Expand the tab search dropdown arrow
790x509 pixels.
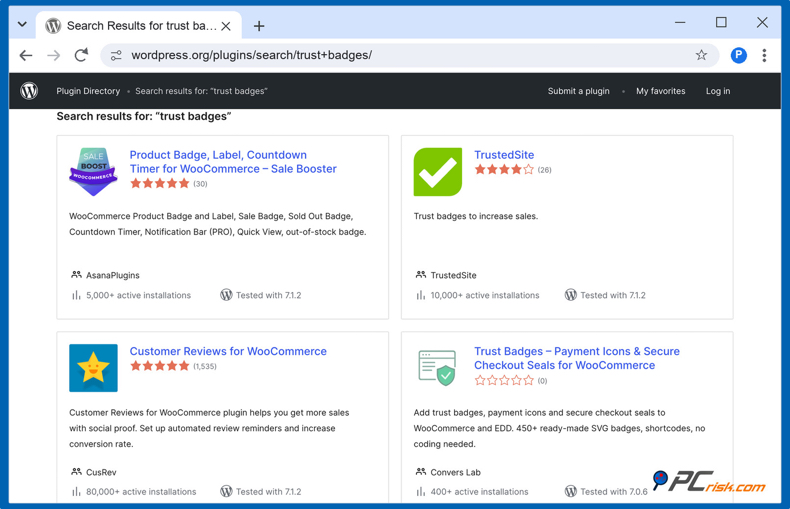pyautogui.click(x=22, y=24)
